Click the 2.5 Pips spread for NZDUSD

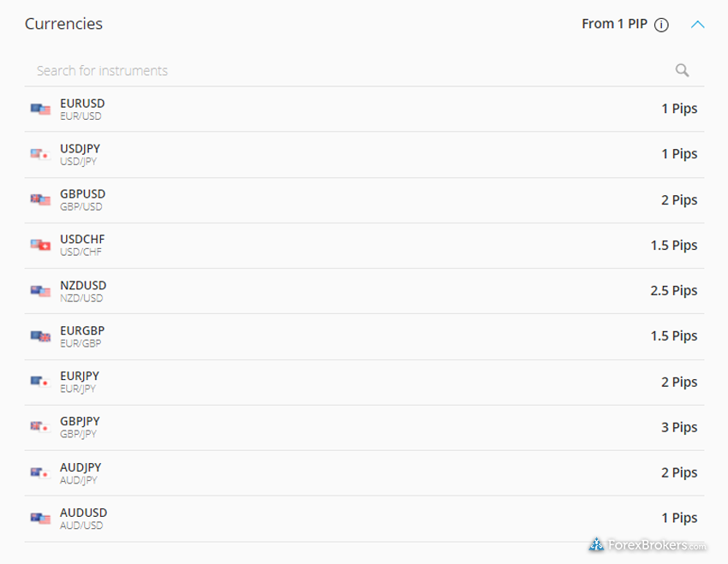click(674, 291)
